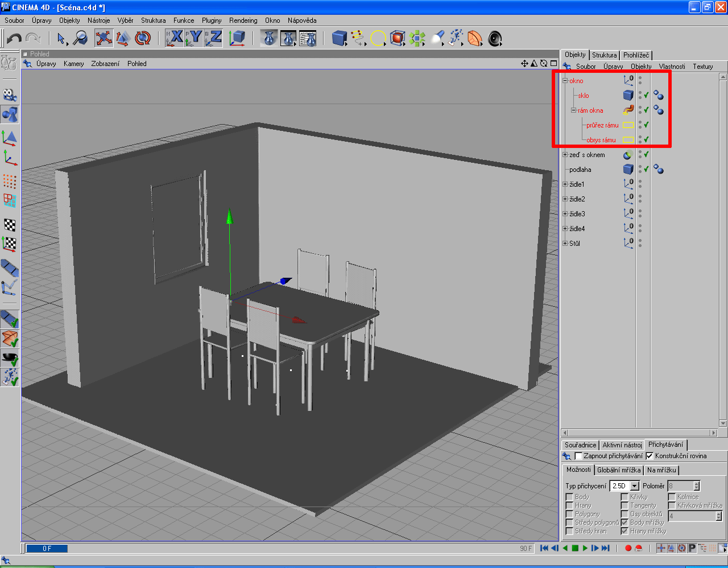Collapse the rám okna object
The image size is (728, 568).
coord(574,110)
